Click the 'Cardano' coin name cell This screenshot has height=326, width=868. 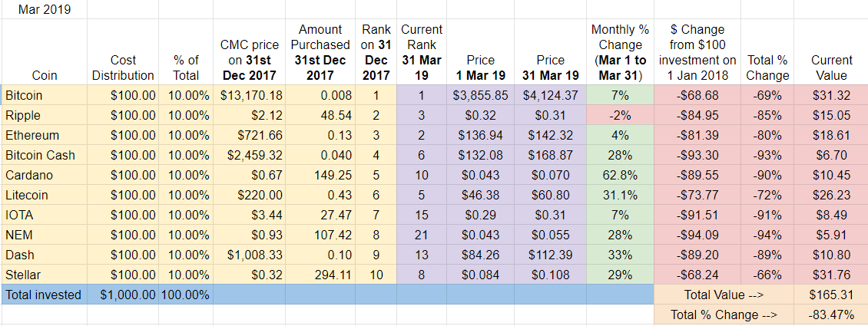pos(44,175)
